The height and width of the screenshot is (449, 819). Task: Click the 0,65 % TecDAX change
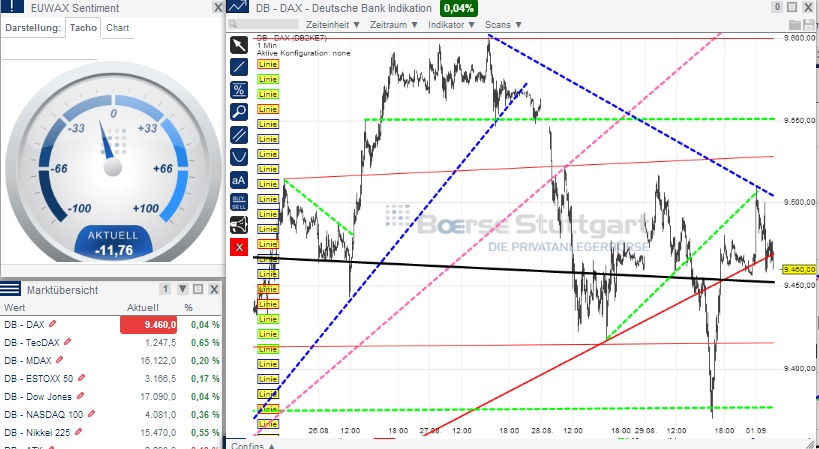pyautogui.click(x=205, y=342)
